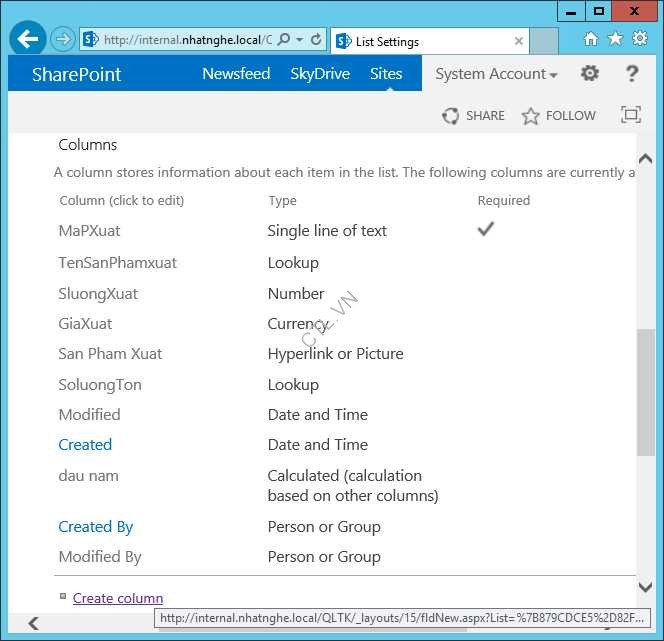The image size is (664, 641).
Task: Toggle focus on content icon
Action: pyautogui.click(x=631, y=115)
